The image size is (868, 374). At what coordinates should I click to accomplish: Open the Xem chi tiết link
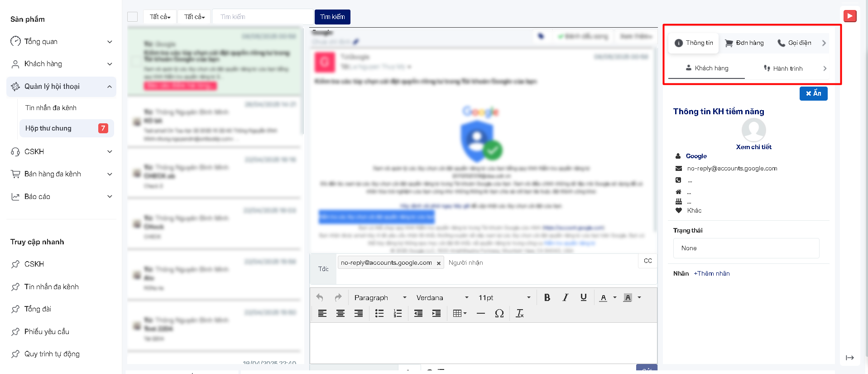pos(753,147)
